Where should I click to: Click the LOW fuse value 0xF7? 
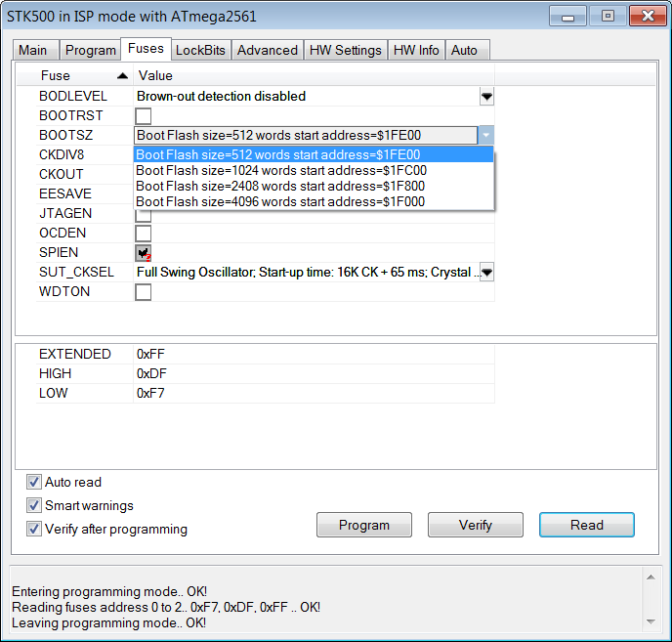150,393
